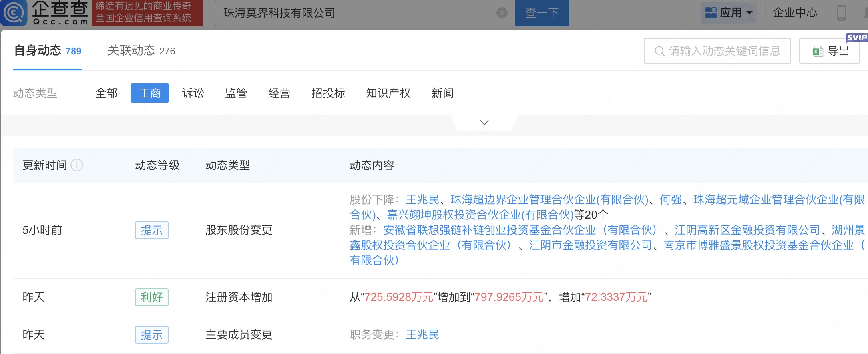This screenshot has width=868, height=354.
Task: Click the 797.9265万元 capital value
Action: [509, 297]
